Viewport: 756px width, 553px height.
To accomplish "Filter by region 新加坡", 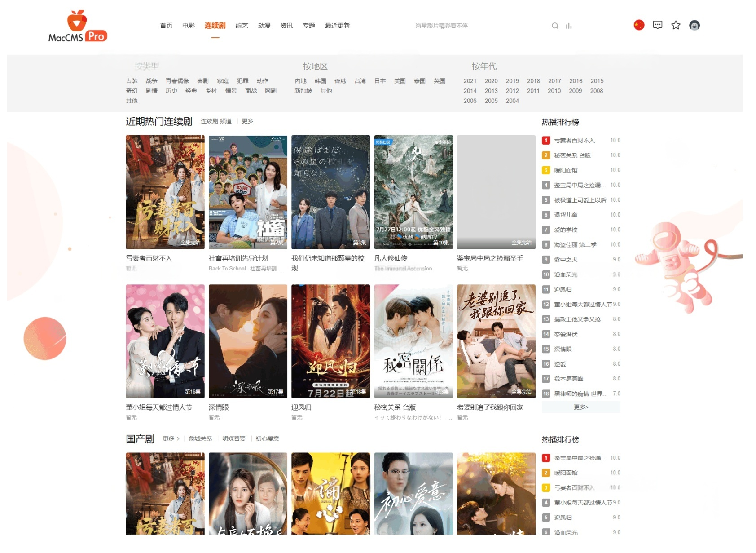I will click(303, 91).
